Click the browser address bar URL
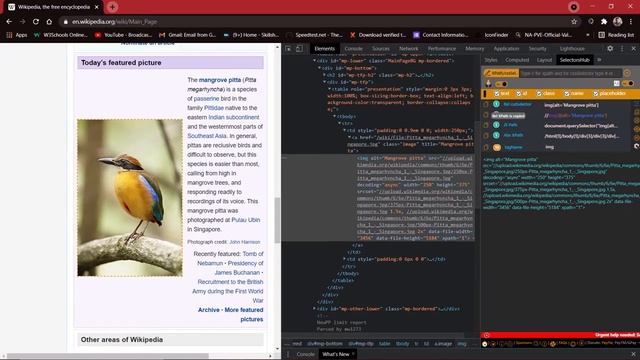The height and width of the screenshot is (360, 640). point(114,22)
